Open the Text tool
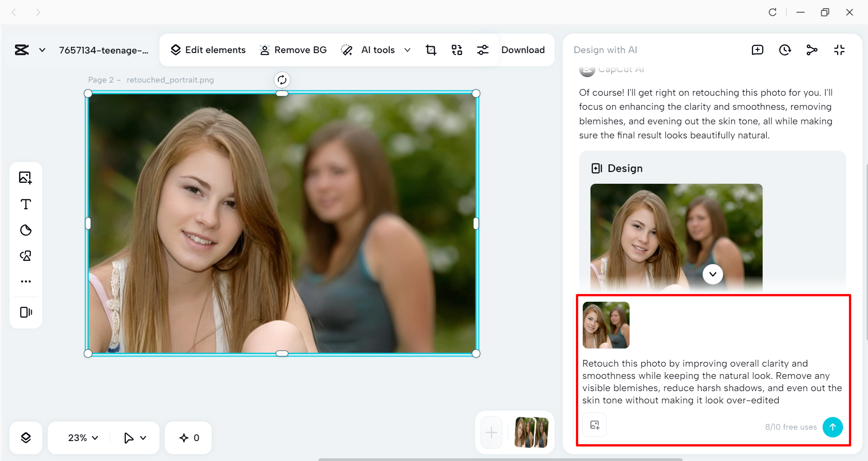The image size is (868, 461). [x=26, y=204]
